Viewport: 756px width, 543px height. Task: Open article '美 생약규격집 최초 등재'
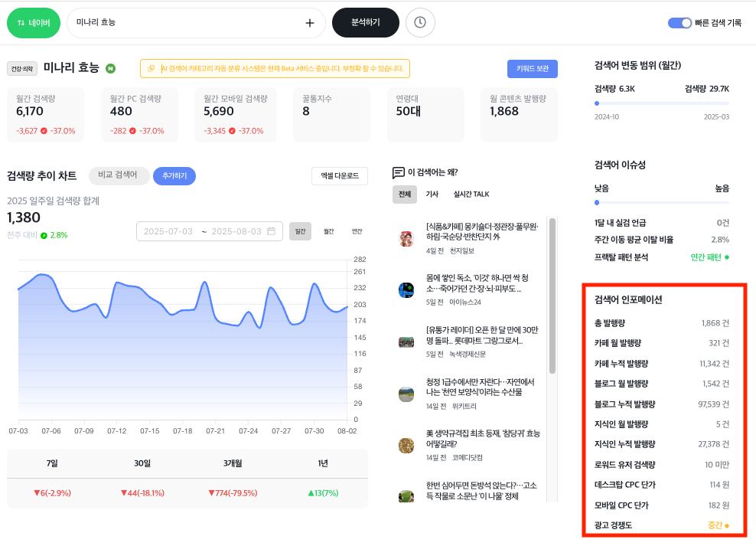pyautogui.click(x=483, y=438)
